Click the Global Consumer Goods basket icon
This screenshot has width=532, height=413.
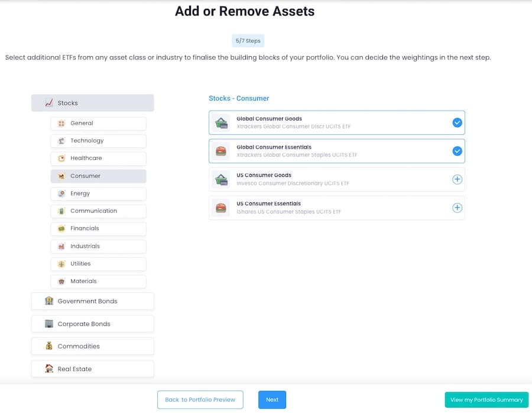pyautogui.click(x=221, y=122)
